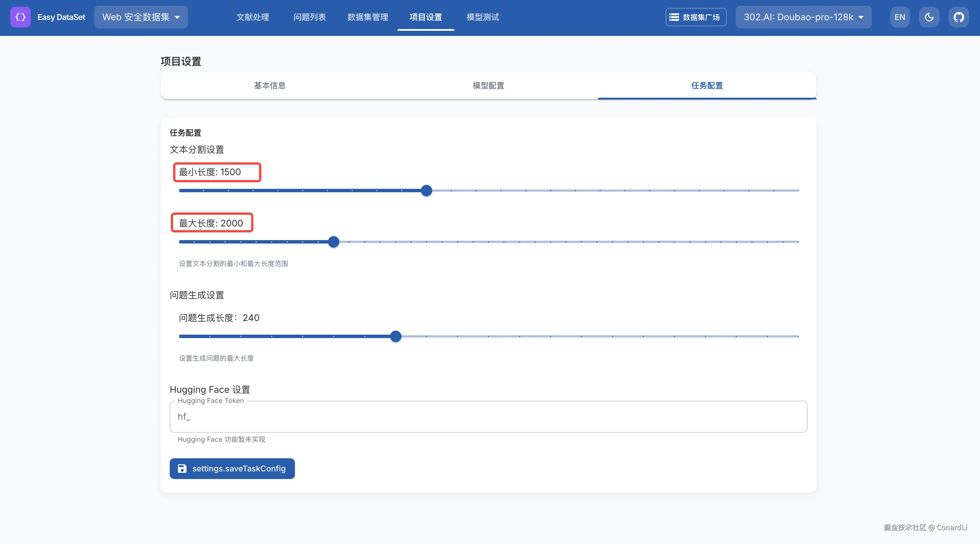Click the 问题生成长度 slider thumb
This screenshot has height=544, width=980.
point(396,337)
